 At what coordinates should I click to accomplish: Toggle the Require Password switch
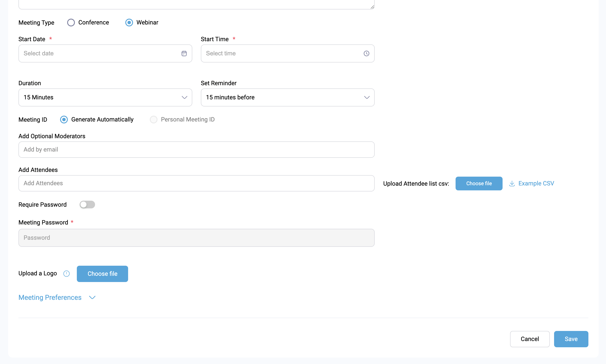87,205
